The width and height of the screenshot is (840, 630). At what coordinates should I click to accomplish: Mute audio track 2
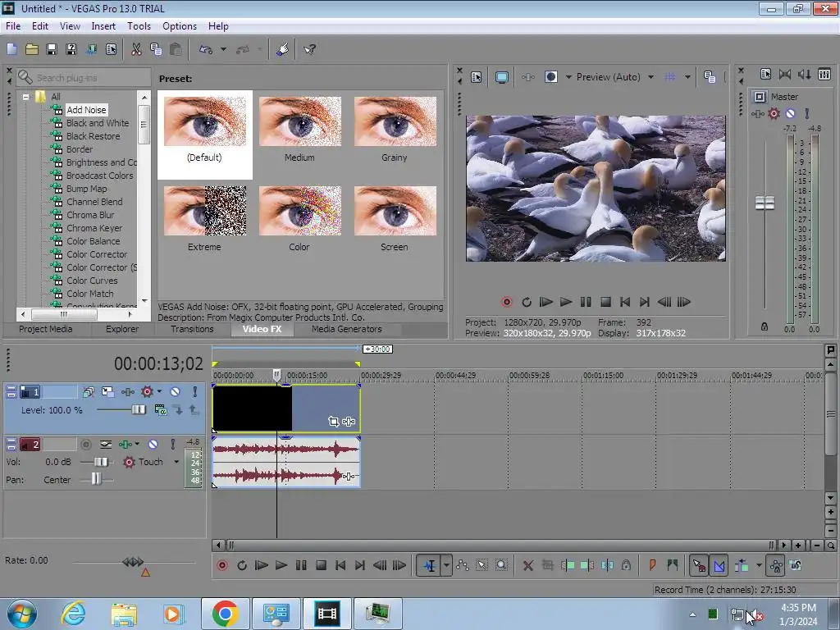[153, 444]
